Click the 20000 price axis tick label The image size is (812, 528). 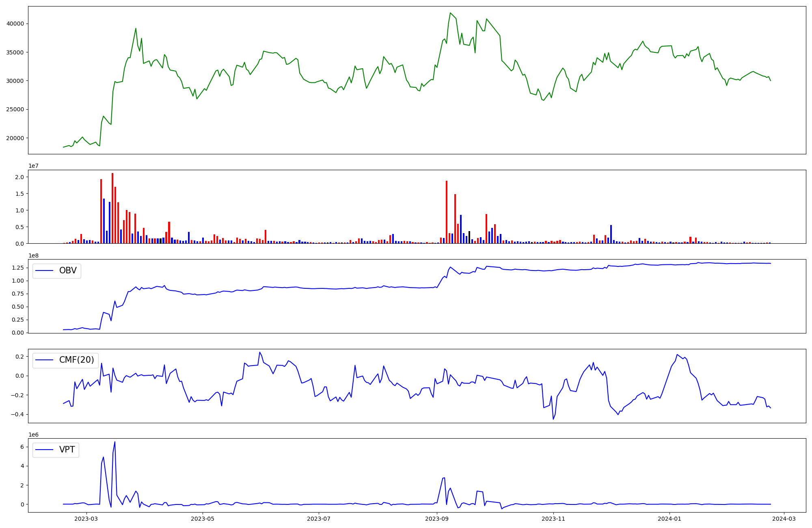point(15,138)
